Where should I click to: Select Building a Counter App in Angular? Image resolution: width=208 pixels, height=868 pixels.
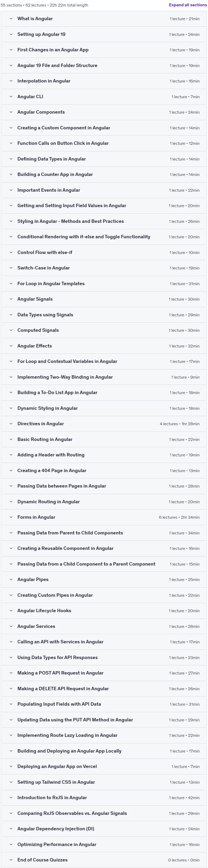pos(55,175)
